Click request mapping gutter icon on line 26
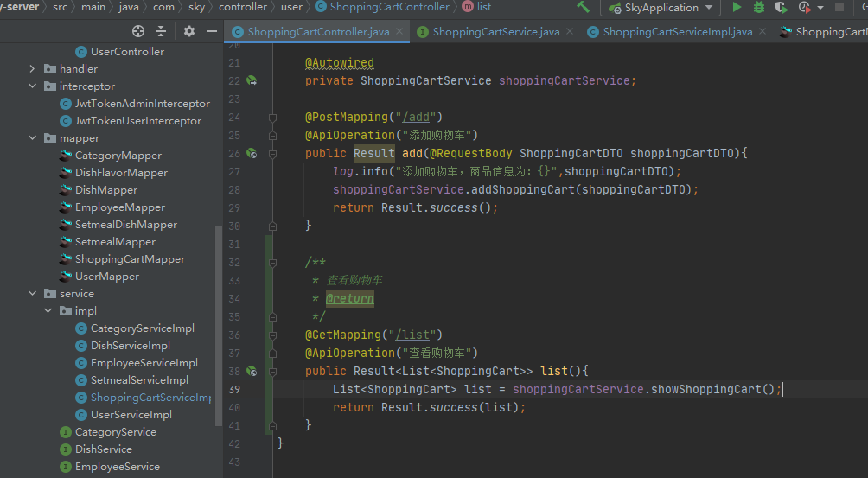 (x=252, y=153)
